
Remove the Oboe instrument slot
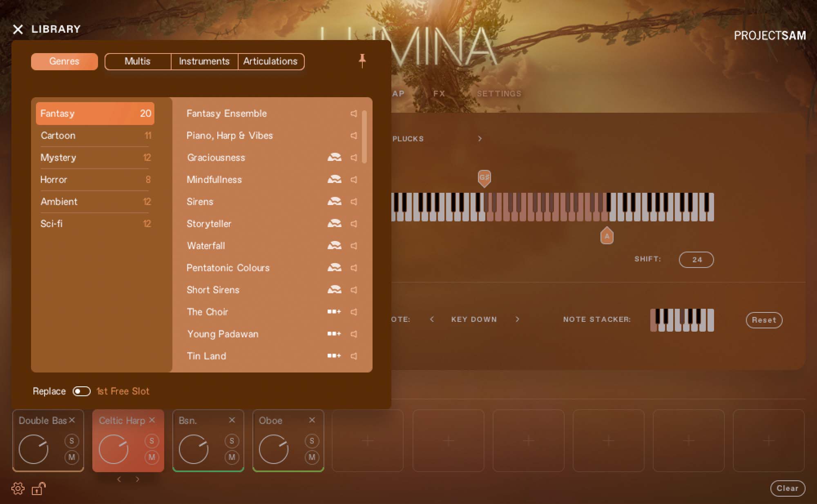[312, 420]
